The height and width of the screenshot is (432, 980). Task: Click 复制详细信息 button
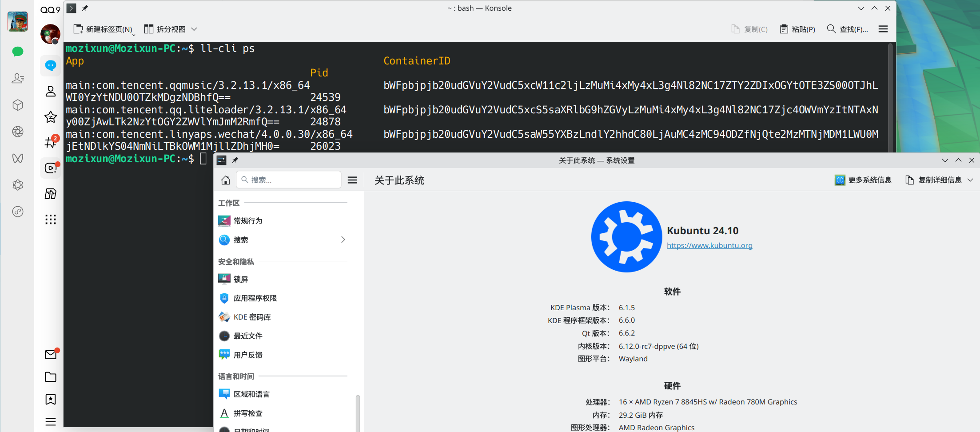pyautogui.click(x=933, y=180)
